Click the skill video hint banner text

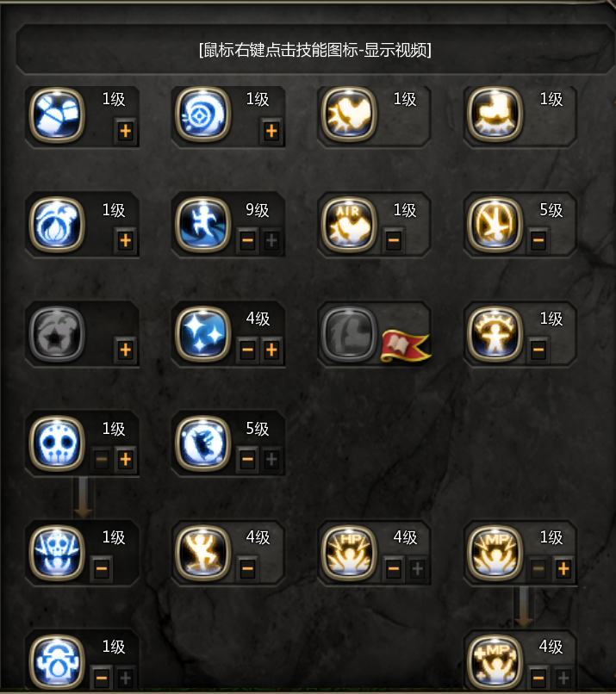point(314,50)
